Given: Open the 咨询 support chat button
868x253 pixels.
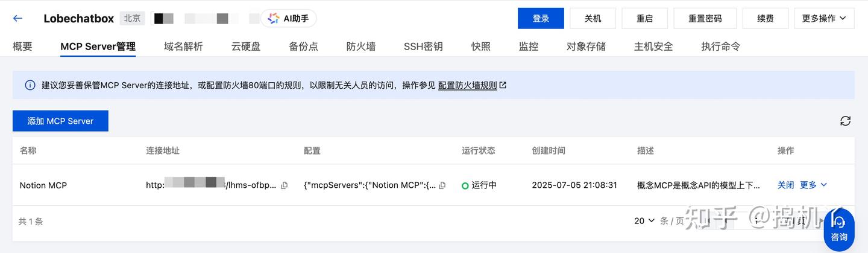Looking at the screenshot, I should click(x=839, y=229).
